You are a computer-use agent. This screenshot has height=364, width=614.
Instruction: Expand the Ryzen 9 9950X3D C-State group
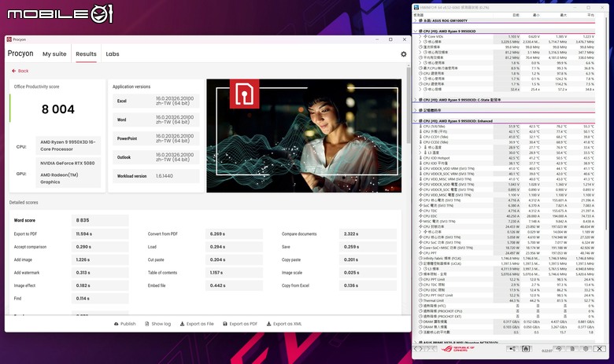coord(416,100)
